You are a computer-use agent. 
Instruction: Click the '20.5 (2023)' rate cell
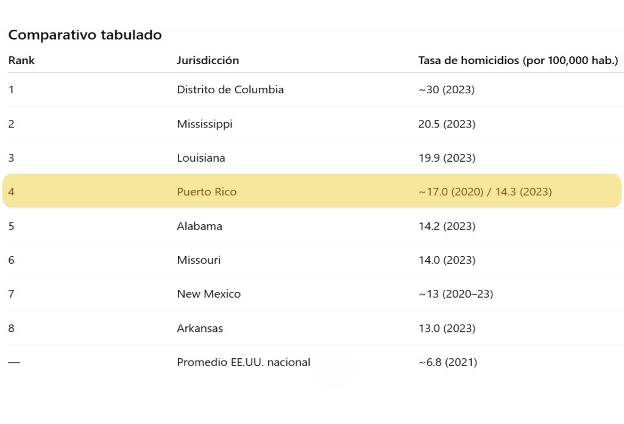[447, 124]
